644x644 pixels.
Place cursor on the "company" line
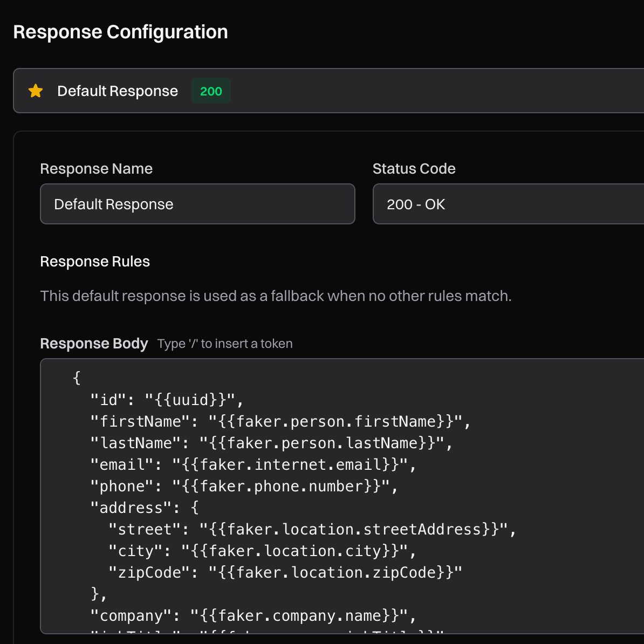254,615
